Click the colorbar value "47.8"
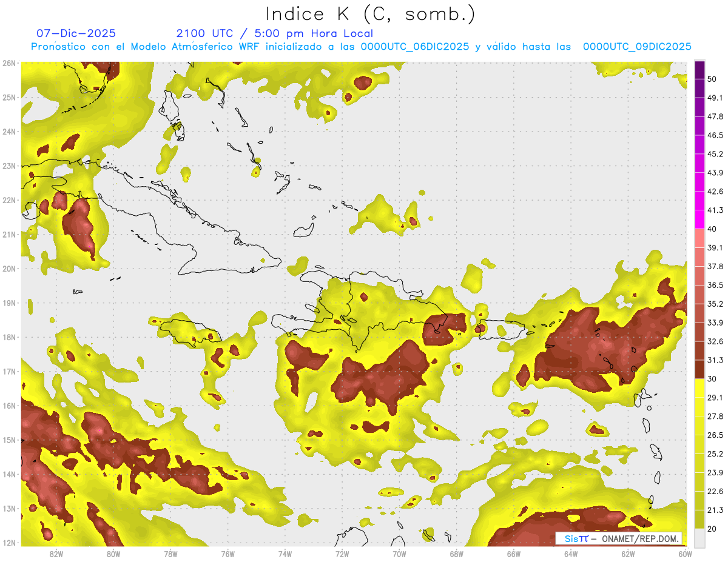The image size is (728, 562). (715, 116)
